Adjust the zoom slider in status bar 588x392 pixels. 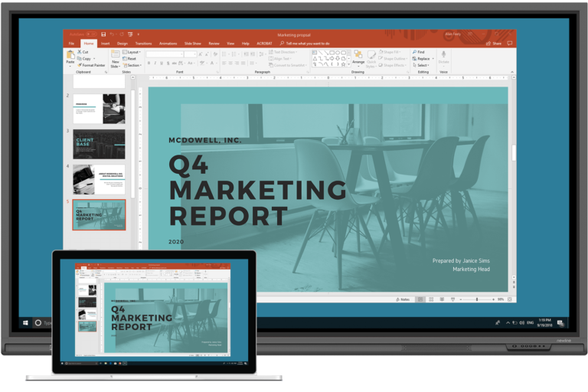(479, 299)
